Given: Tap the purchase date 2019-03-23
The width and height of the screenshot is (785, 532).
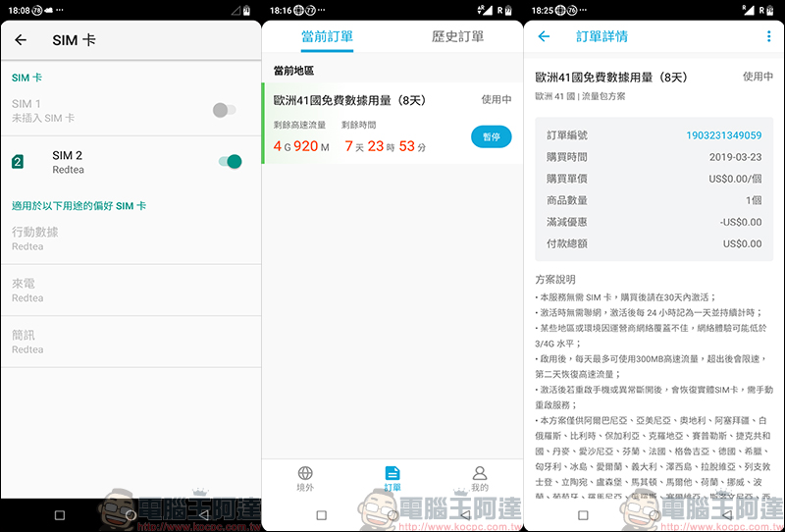Looking at the screenshot, I should coord(735,157).
